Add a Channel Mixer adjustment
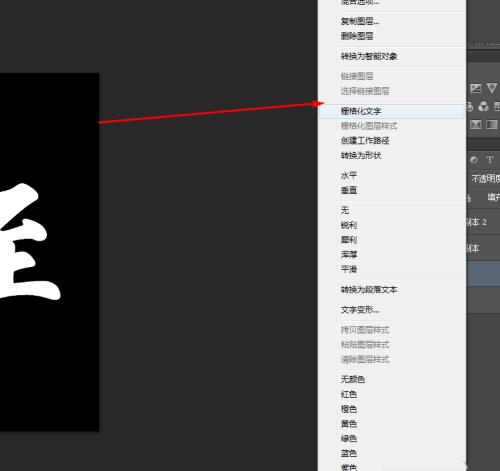The width and height of the screenshot is (500, 471). [483, 107]
